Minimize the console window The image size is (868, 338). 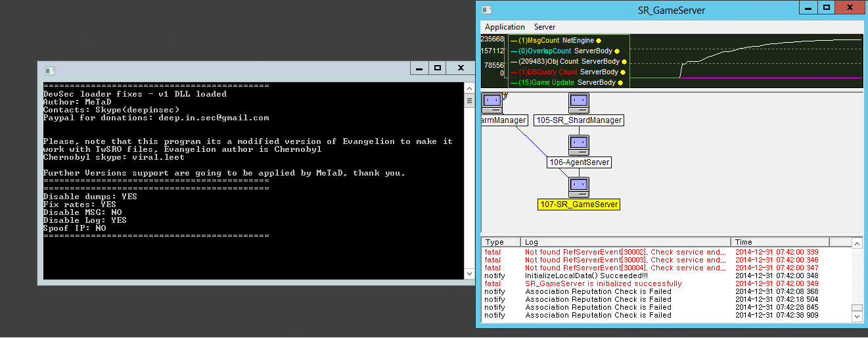419,68
